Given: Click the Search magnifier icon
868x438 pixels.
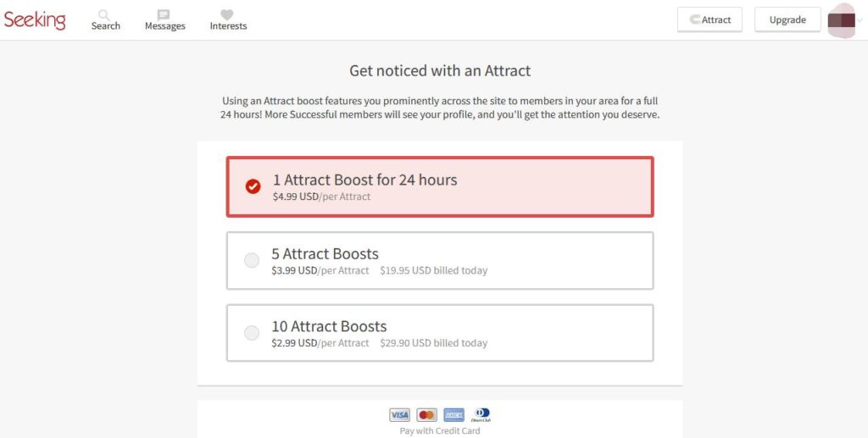Looking at the screenshot, I should coord(104,15).
